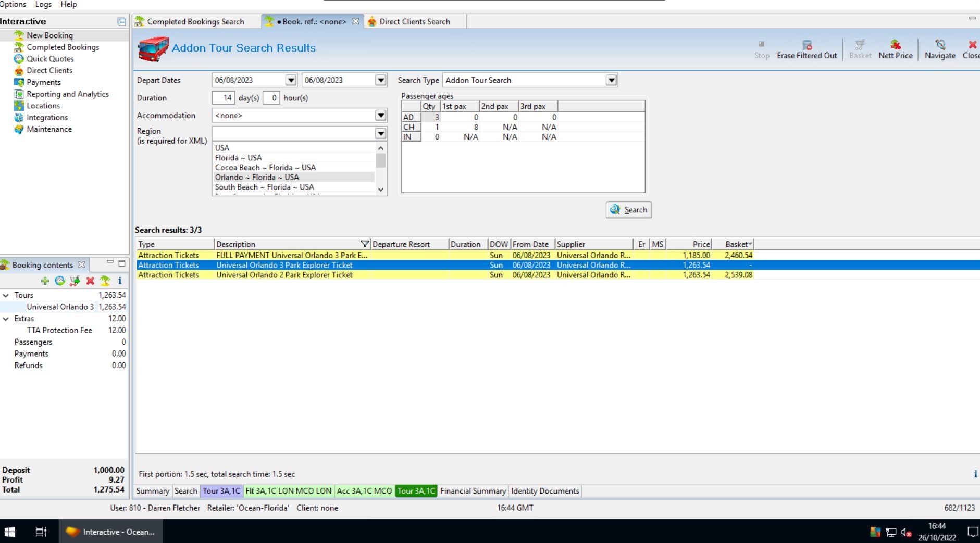980x543 pixels.
Task: Switch to the Search bottom tab
Action: click(186, 491)
